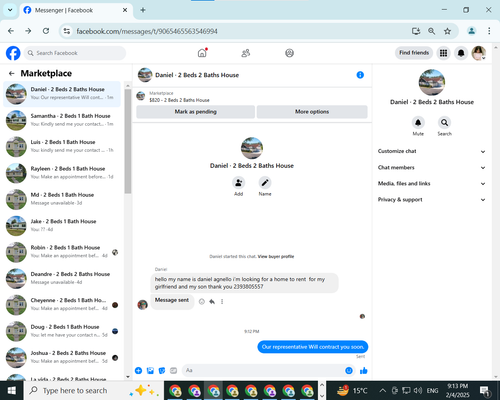Open the Windows Start menu
This screenshot has height=400, width=500.
coord(12,390)
